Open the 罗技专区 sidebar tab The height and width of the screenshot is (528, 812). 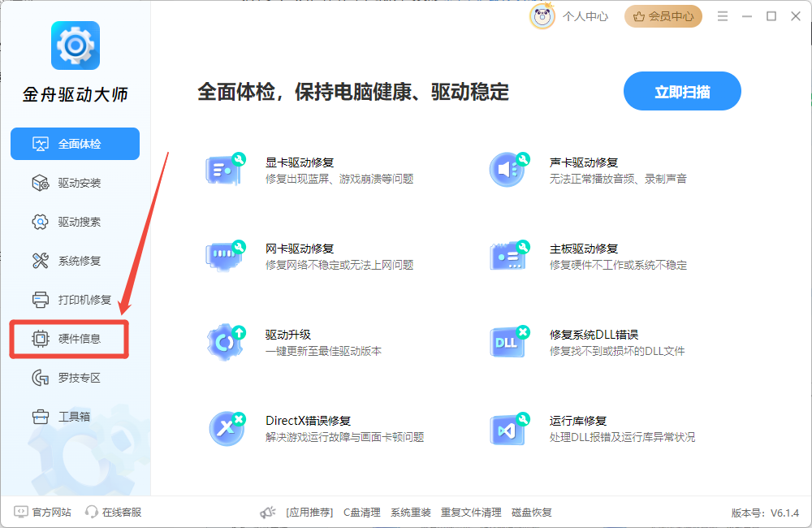(75, 378)
